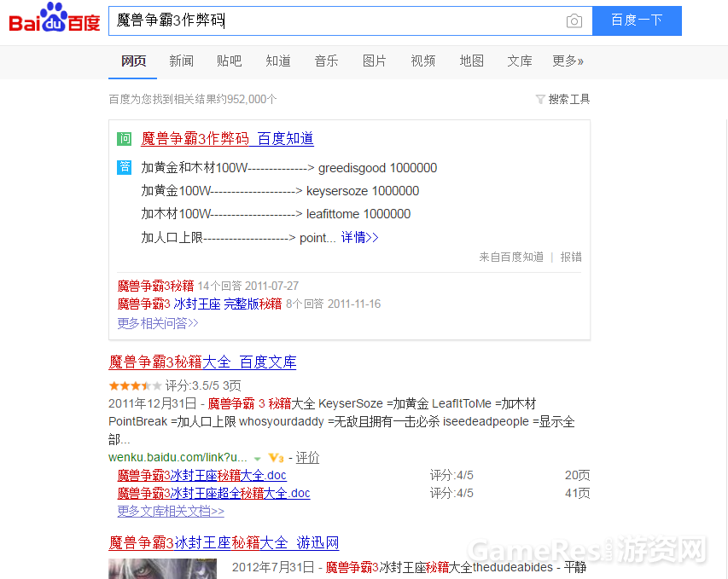Click the green 问 question icon
This screenshot has height=579, width=728.
pos(124,139)
